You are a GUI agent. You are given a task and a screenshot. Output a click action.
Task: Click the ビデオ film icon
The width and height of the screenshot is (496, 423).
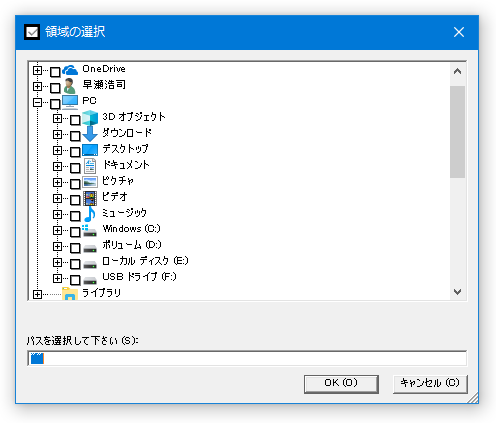[x=90, y=198]
